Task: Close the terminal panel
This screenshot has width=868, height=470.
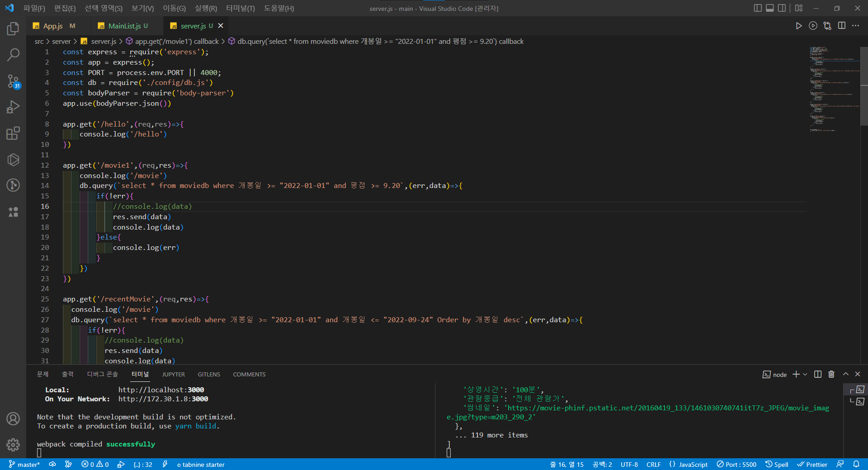Action: [x=858, y=374]
